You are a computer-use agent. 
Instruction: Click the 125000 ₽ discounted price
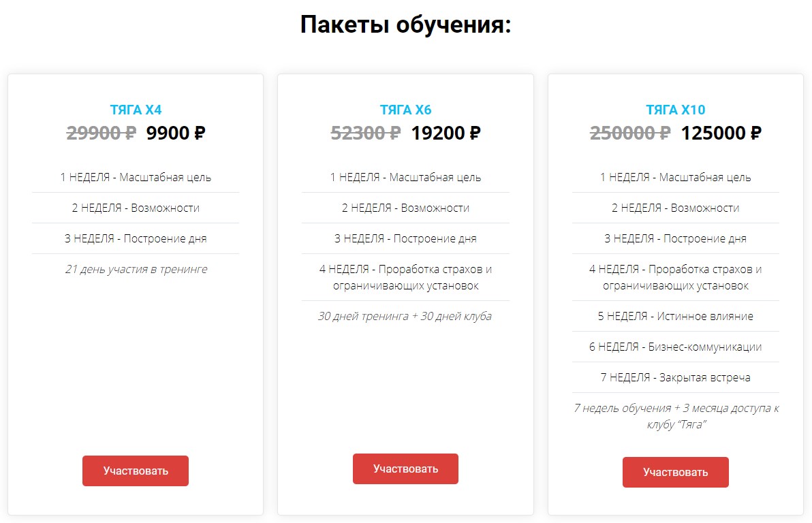point(721,133)
